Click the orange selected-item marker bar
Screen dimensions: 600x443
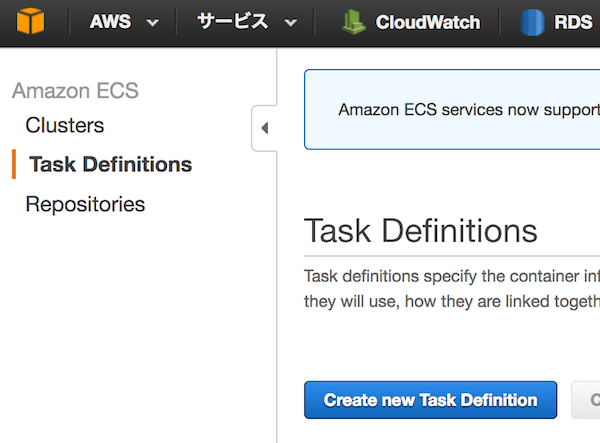[x=14, y=164]
